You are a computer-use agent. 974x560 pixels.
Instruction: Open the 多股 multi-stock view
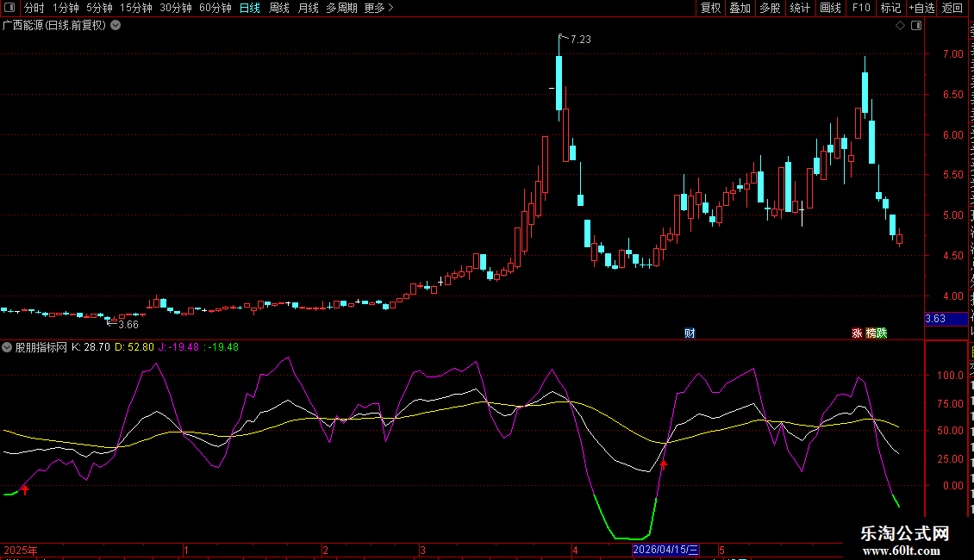pyautogui.click(x=770, y=8)
